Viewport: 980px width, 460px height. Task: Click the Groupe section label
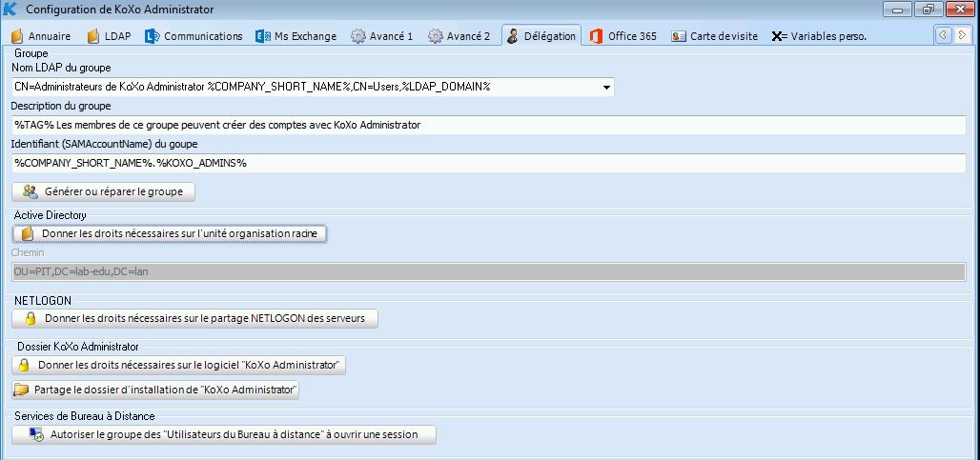point(31,53)
